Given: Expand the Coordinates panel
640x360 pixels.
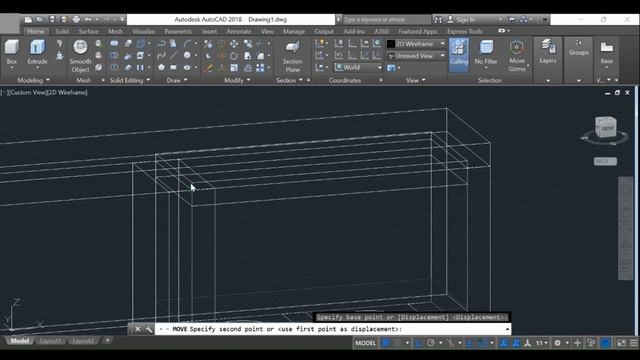Looking at the screenshot, I should click(x=355, y=80).
